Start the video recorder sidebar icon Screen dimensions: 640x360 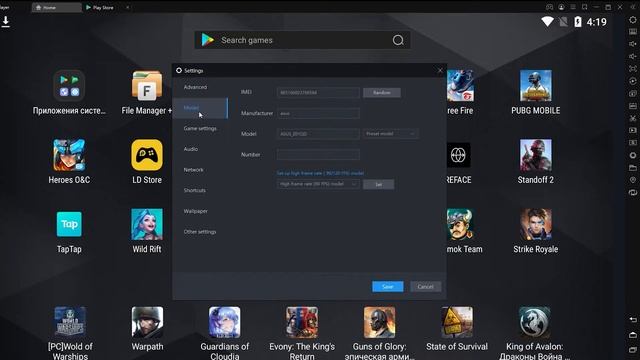pos(633,131)
